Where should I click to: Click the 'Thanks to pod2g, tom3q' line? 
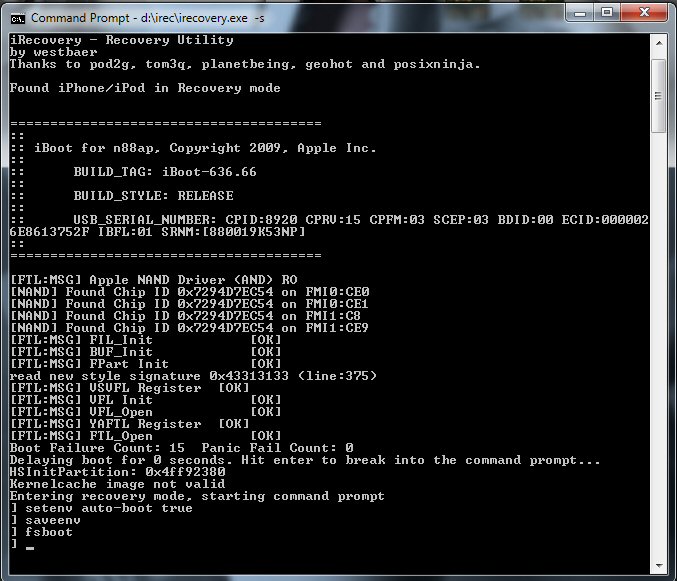(x=245, y=64)
